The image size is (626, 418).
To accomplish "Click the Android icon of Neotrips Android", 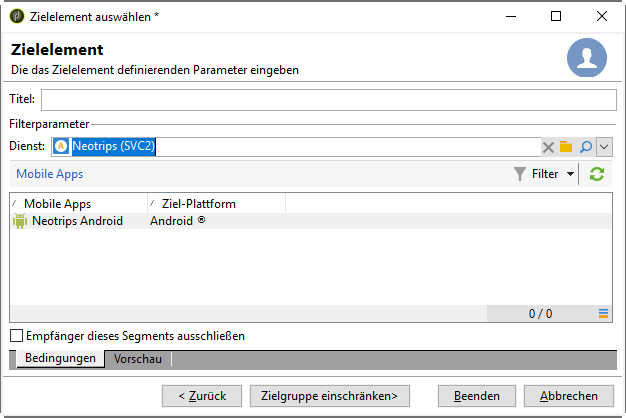I will 19,221.
